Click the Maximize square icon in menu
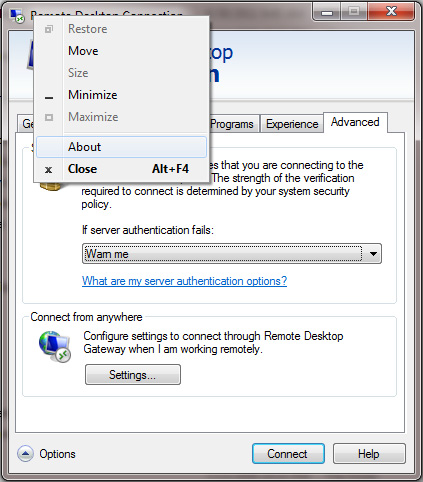 click(x=49, y=117)
